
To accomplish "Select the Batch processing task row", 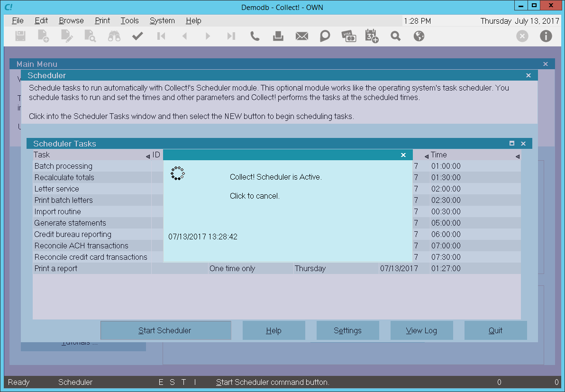I will [92, 166].
